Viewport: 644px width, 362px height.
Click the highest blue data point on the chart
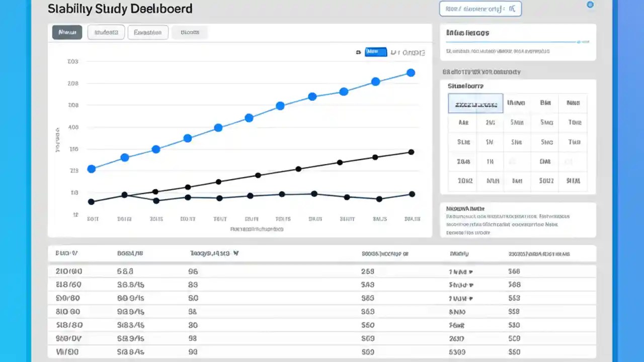411,72
